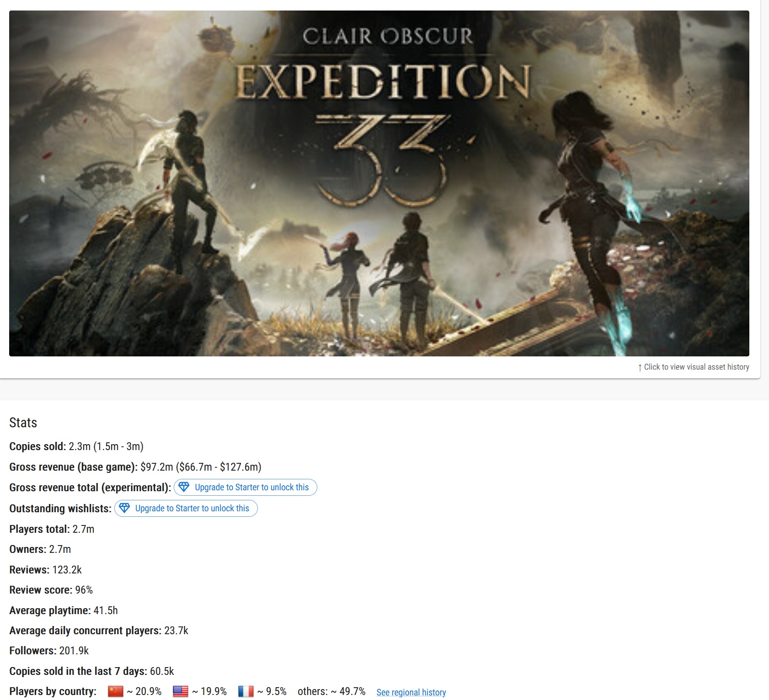The height and width of the screenshot is (700, 769).
Task: Select the France flag icon
Action: coord(246,691)
